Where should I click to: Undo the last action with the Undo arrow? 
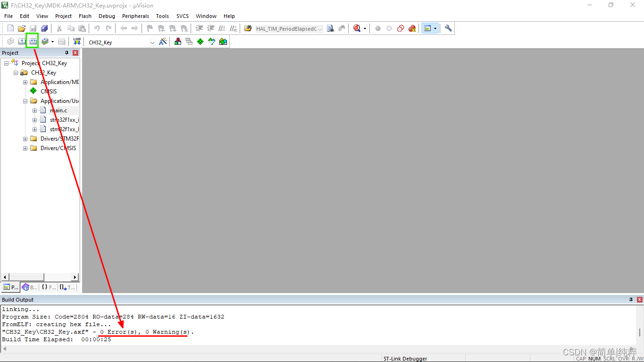click(x=97, y=28)
